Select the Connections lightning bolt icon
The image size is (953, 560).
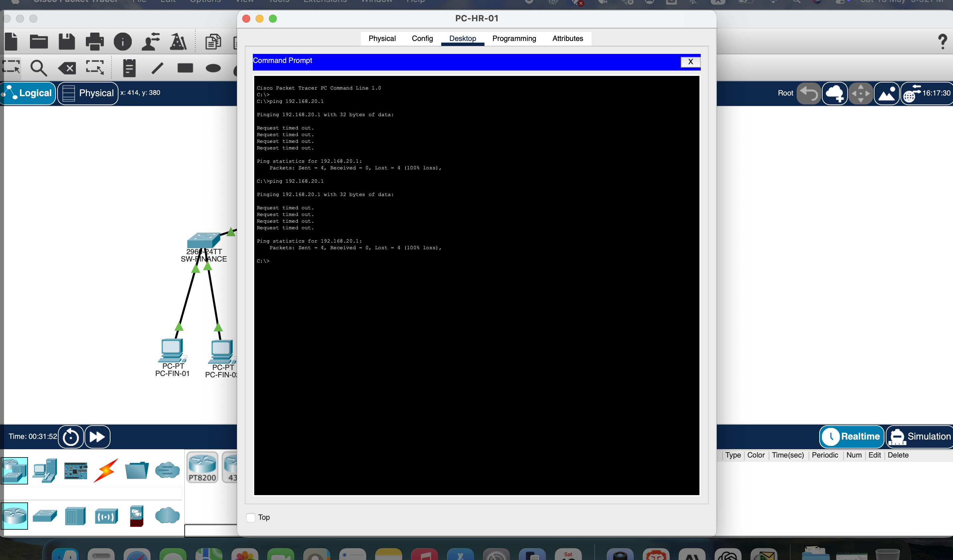[106, 470]
